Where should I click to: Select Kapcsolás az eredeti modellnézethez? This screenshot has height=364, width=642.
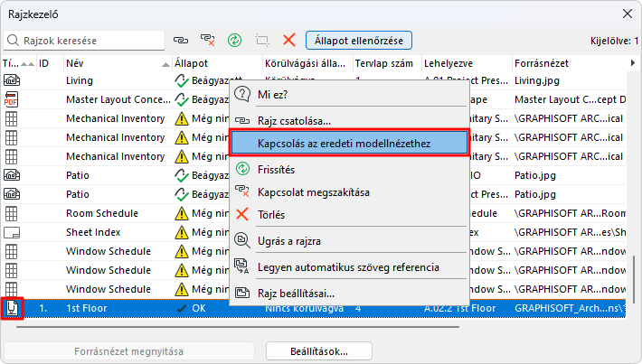click(x=349, y=143)
